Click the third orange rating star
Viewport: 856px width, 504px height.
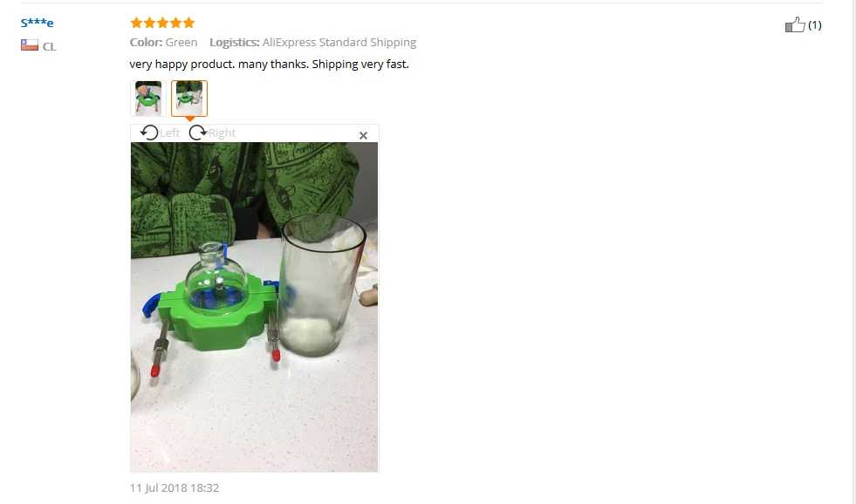click(162, 23)
